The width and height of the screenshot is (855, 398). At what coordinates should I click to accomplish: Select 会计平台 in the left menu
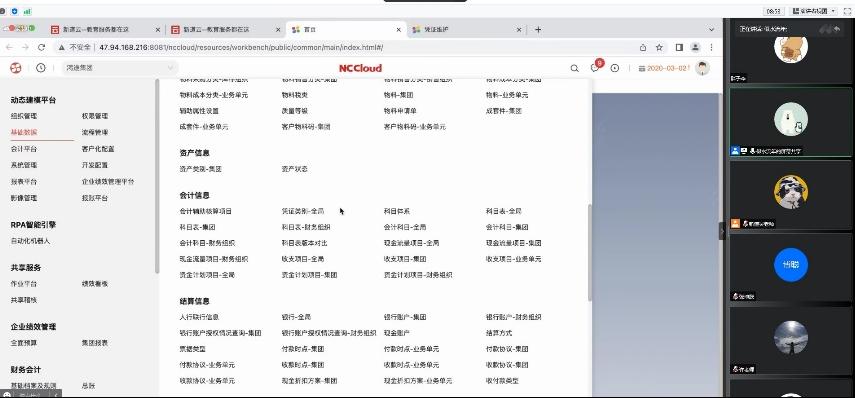point(24,149)
